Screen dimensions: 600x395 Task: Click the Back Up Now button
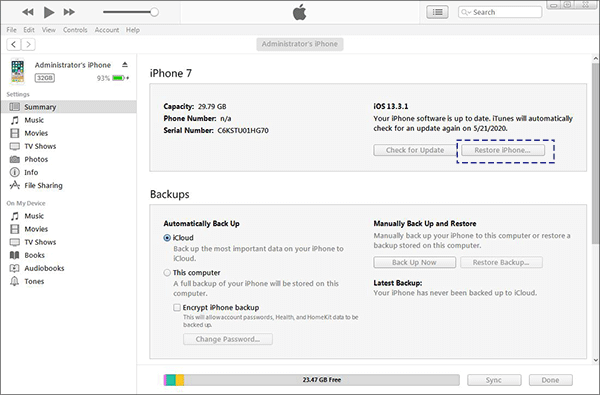click(x=414, y=262)
